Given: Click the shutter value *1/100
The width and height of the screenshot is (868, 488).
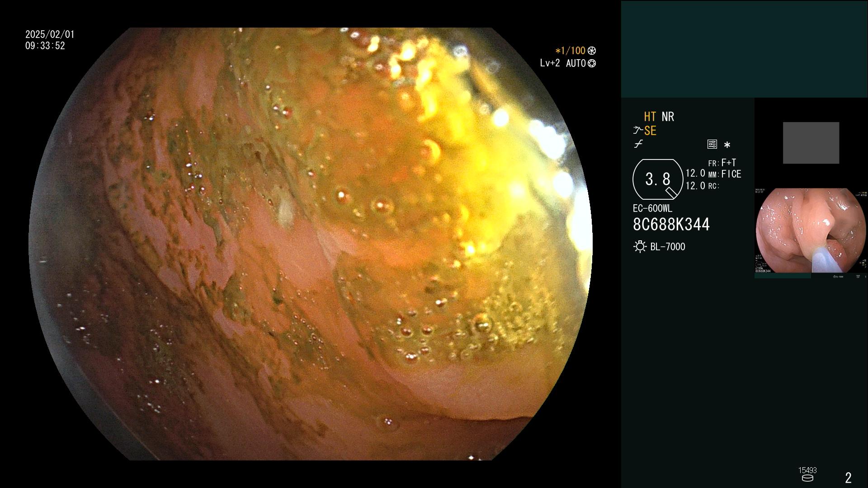Looking at the screenshot, I should (570, 51).
